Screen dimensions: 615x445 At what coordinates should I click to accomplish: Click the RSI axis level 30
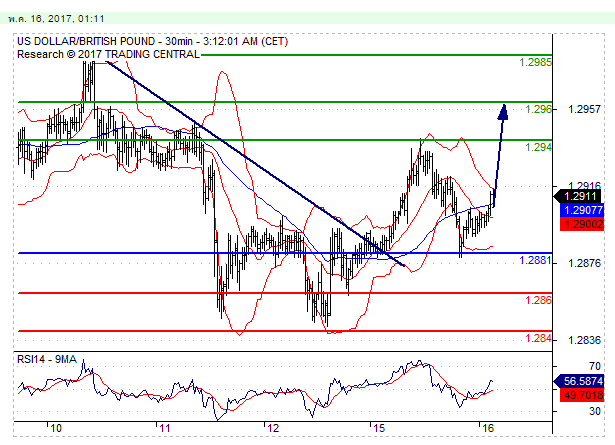(595, 411)
